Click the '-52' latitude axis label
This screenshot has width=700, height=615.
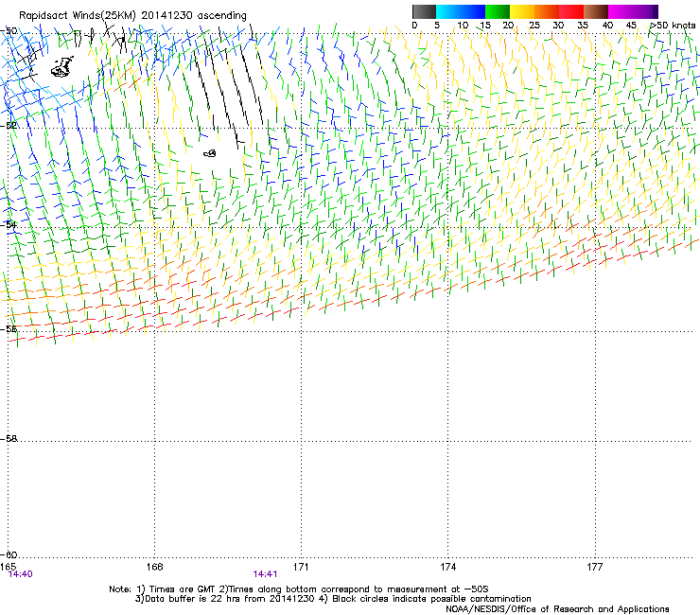point(9,126)
